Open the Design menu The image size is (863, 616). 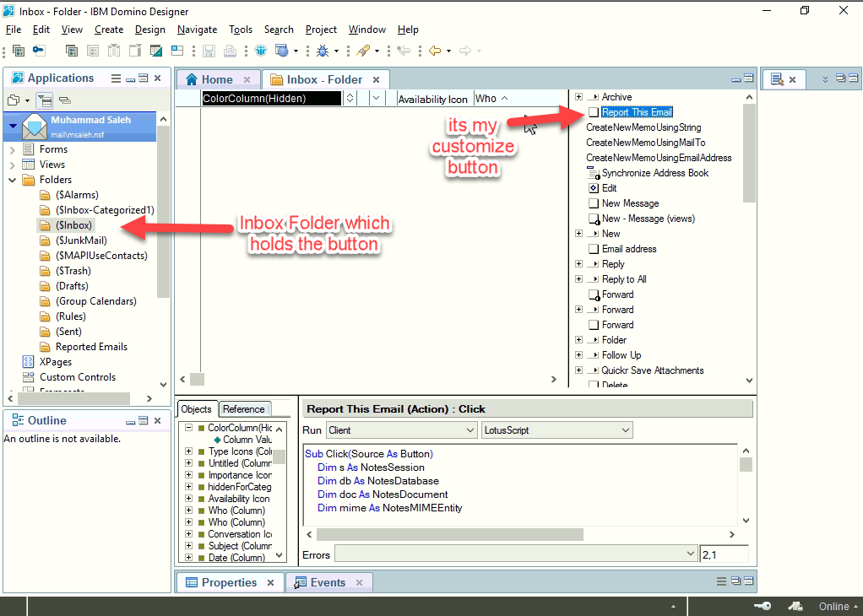click(x=149, y=30)
